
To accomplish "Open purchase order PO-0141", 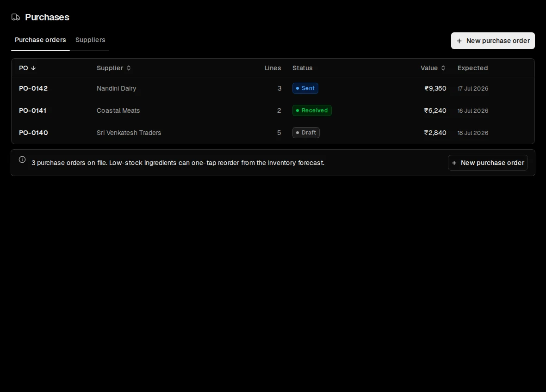I will coord(33,110).
